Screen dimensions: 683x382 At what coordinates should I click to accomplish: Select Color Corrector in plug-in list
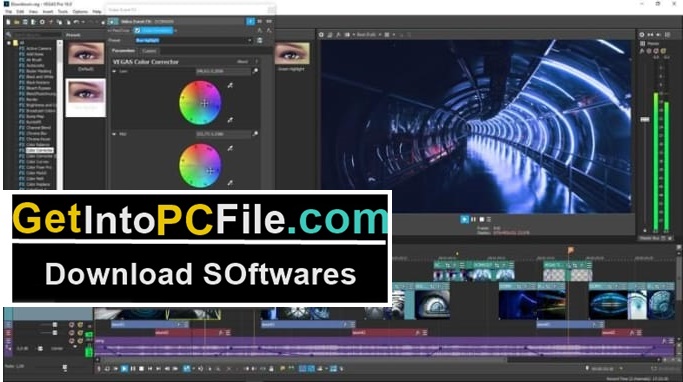40,150
